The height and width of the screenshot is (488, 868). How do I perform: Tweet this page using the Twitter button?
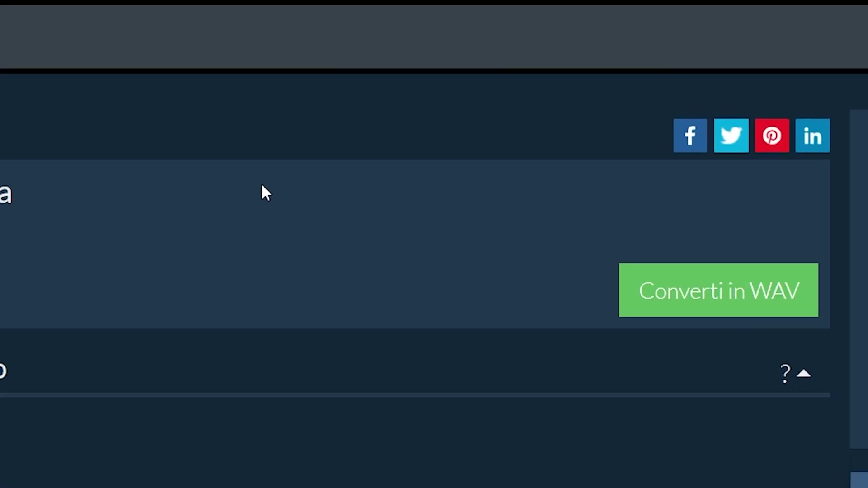click(x=731, y=136)
